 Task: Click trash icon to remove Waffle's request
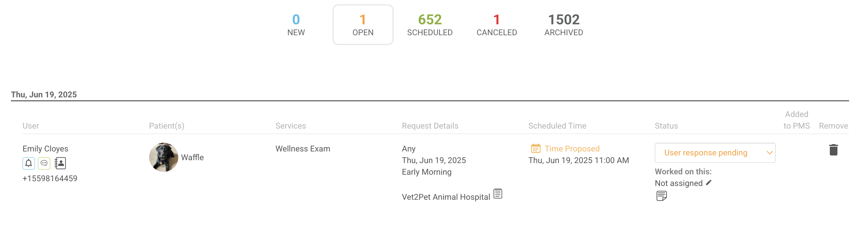[x=833, y=150]
